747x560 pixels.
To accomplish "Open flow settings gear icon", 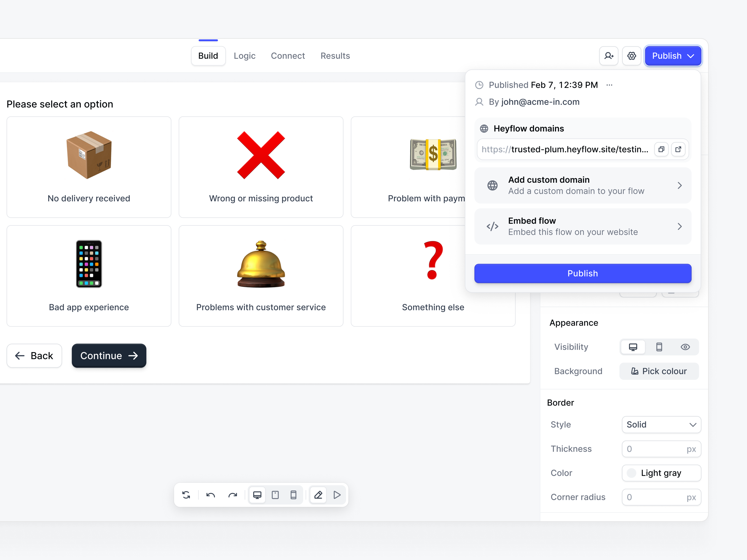I will [x=632, y=56].
